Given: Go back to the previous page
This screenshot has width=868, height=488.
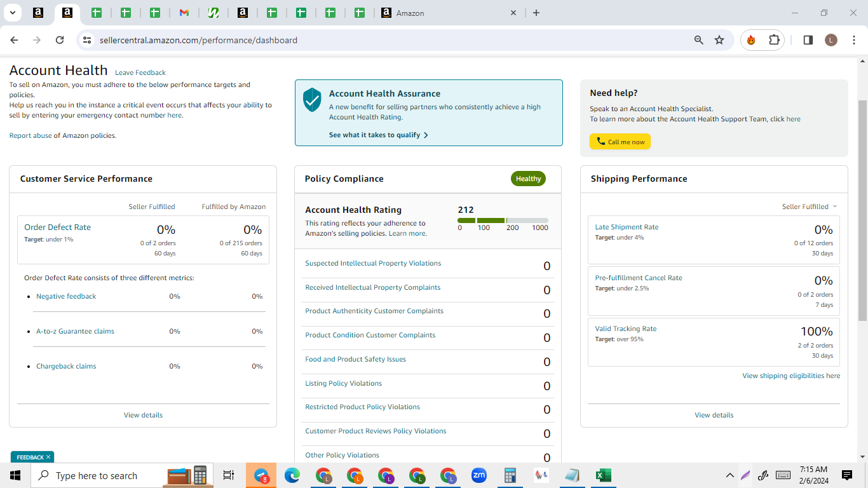Looking at the screenshot, I should click(14, 40).
